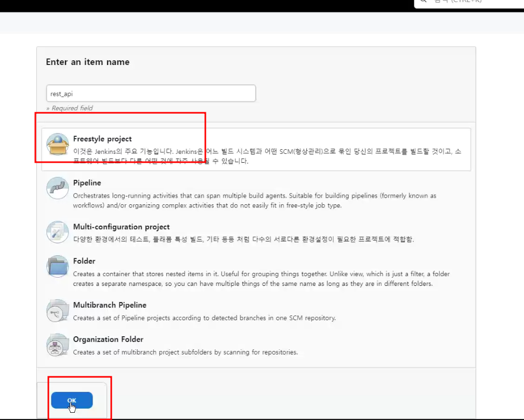Click the 'Enter an item name' heading
The width and height of the screenshot is (524, 420).
[x=87, y=62]
